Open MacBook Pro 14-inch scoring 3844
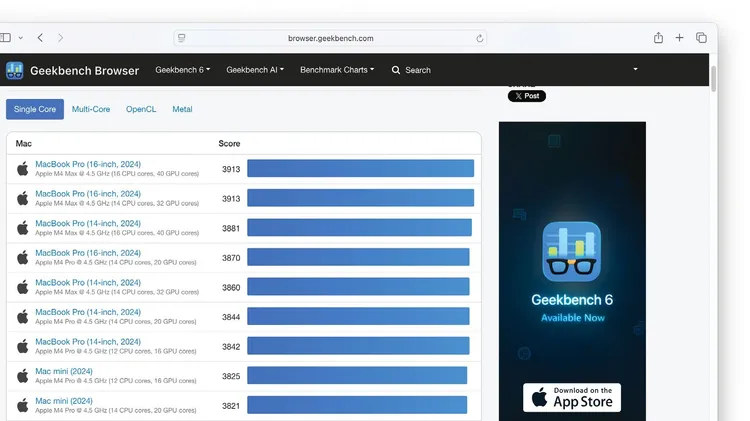750x421 pixels. (x=88, y=312)
